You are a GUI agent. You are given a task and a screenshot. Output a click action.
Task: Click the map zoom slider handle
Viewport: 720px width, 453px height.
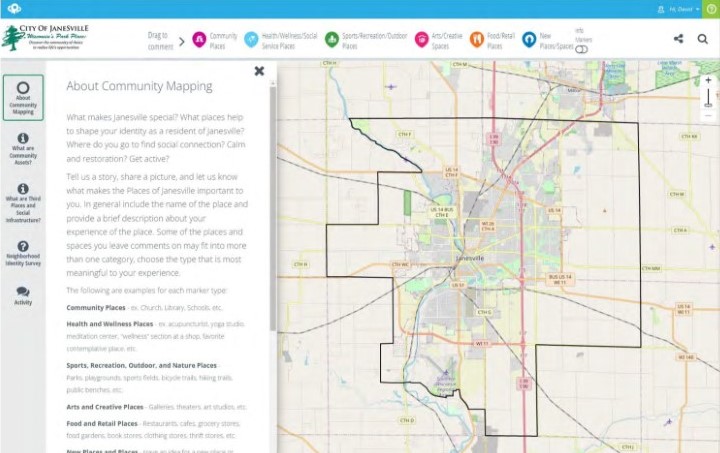(708, 105)
